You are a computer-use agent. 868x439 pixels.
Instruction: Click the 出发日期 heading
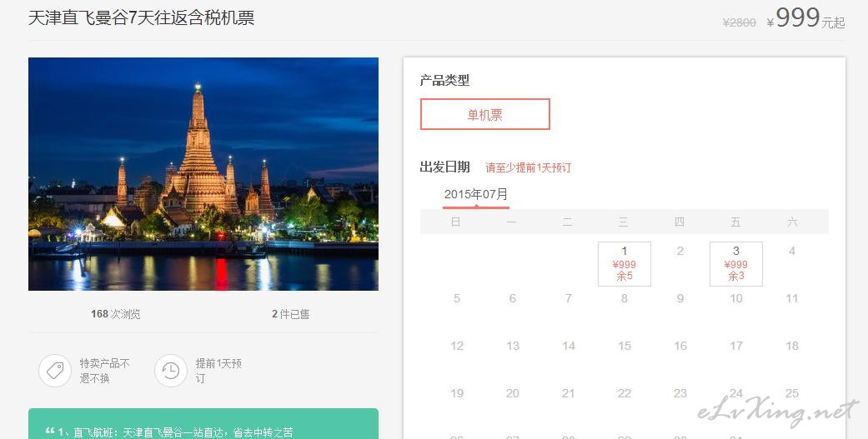coord(444,167)
